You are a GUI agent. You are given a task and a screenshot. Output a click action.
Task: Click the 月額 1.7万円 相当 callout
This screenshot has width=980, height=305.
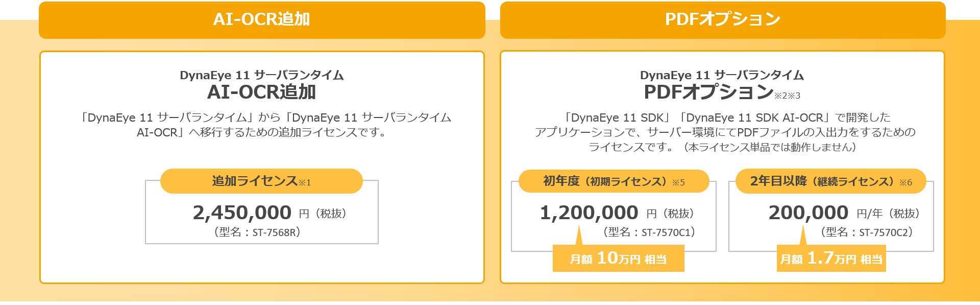[831, 259]
